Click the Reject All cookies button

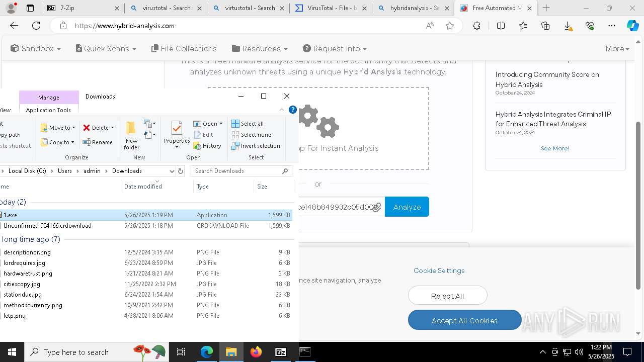tap(447, 296)
